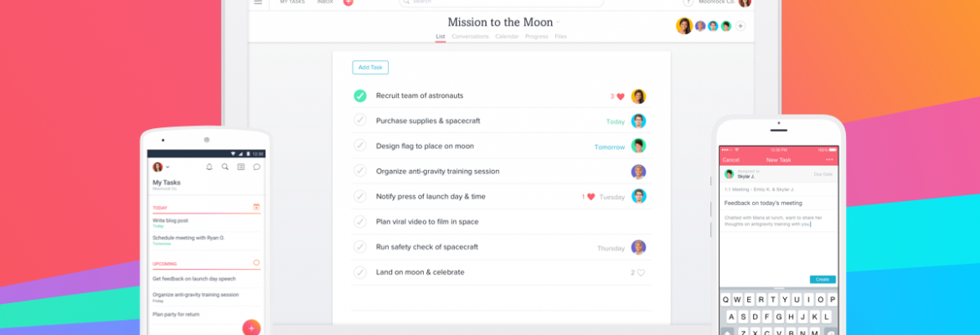Switch to the Calendar tab

[x=507, y=37]
